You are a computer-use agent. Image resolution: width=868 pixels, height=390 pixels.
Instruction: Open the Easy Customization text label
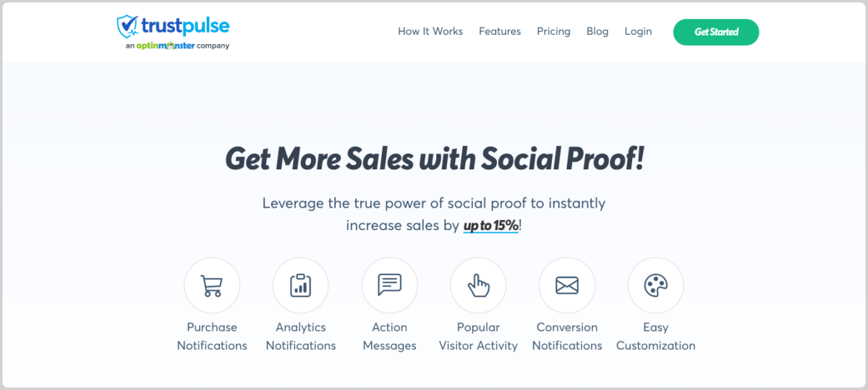(x=656, y=336)
